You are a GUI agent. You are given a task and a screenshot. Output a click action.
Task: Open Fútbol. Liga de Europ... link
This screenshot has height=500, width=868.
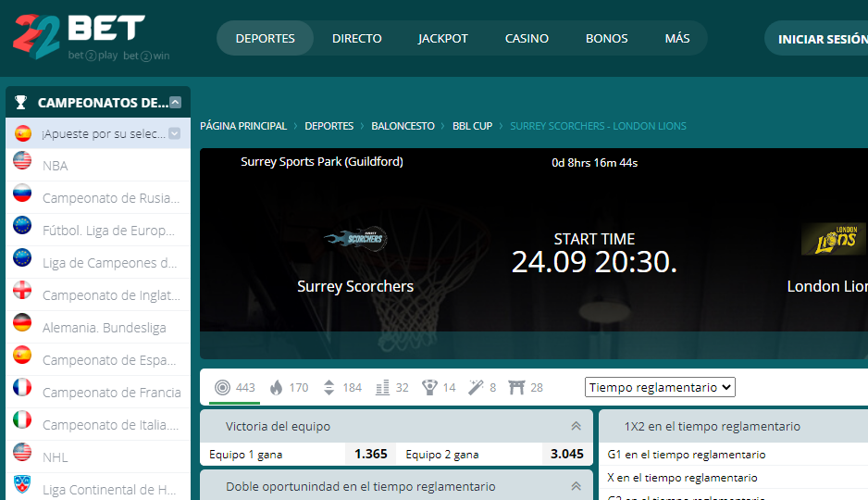point(108,231)
